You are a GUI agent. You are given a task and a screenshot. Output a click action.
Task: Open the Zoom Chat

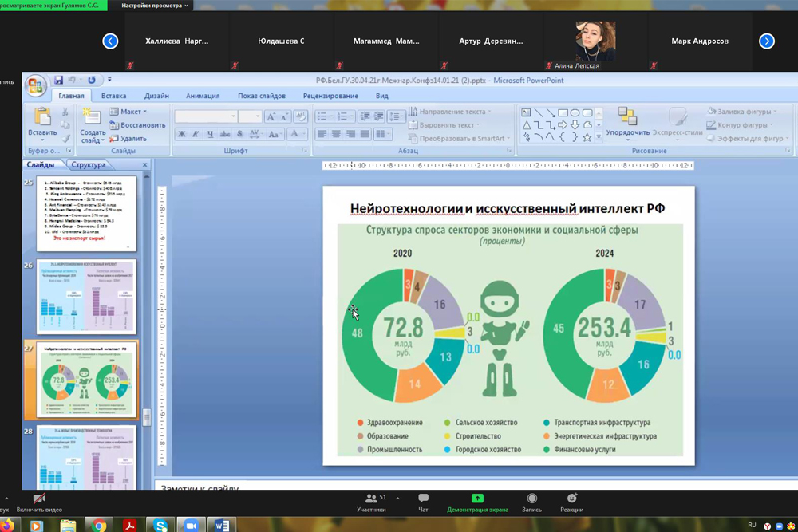pos(423,499)
